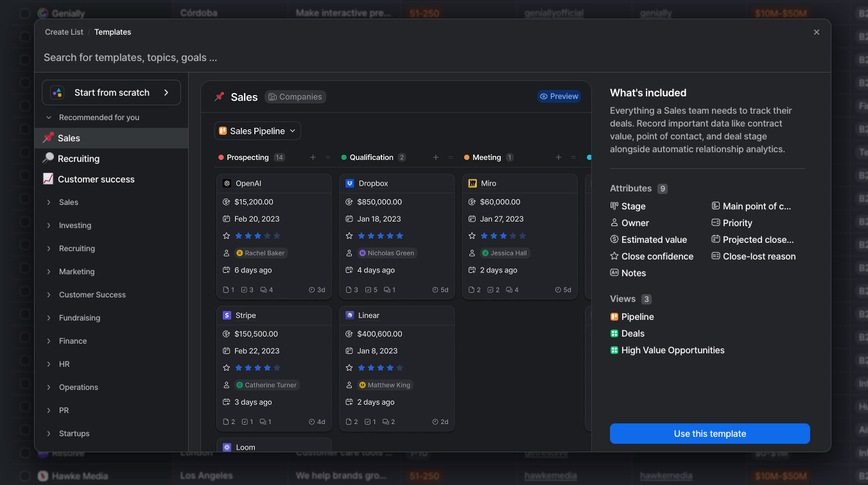Click the High Value Opportunities view icon
The width and height of the screenshot is (868, 485).
click(x=614, y=350)
